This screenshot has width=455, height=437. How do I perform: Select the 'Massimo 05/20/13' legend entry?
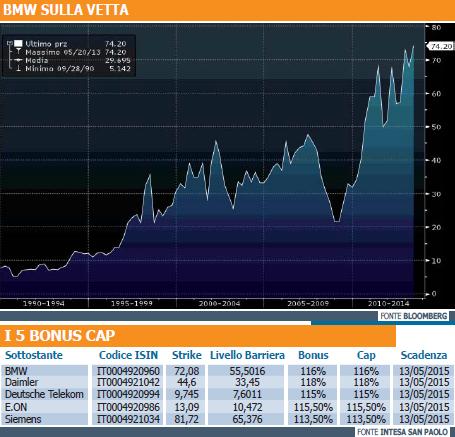tap(63, 52)
